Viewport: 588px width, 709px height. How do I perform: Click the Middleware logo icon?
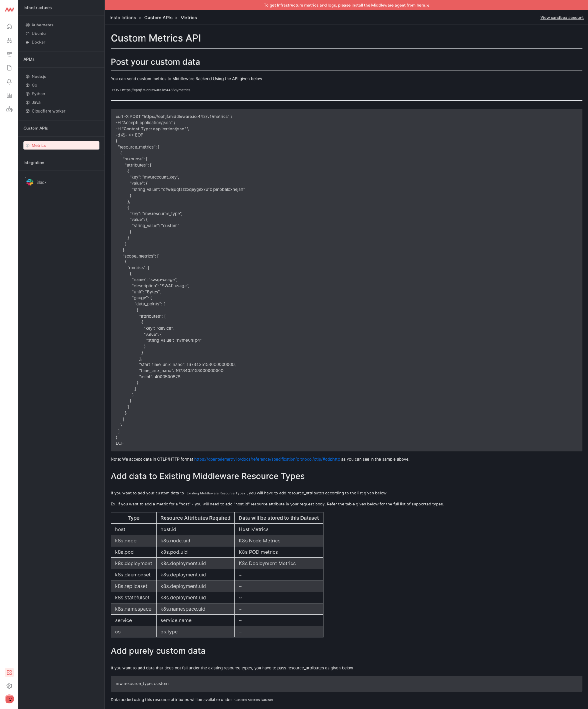tap(9, 10)
